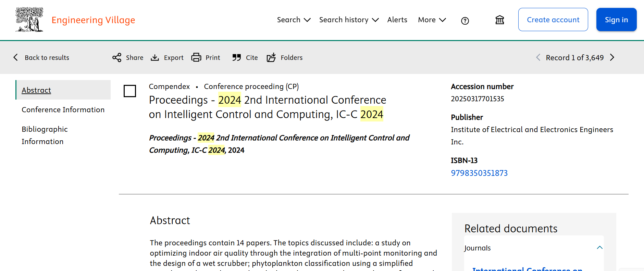The height and width of the screenshot is (271, 644).
Task: Open the Search history dropdown
Action: coord(349,20)
